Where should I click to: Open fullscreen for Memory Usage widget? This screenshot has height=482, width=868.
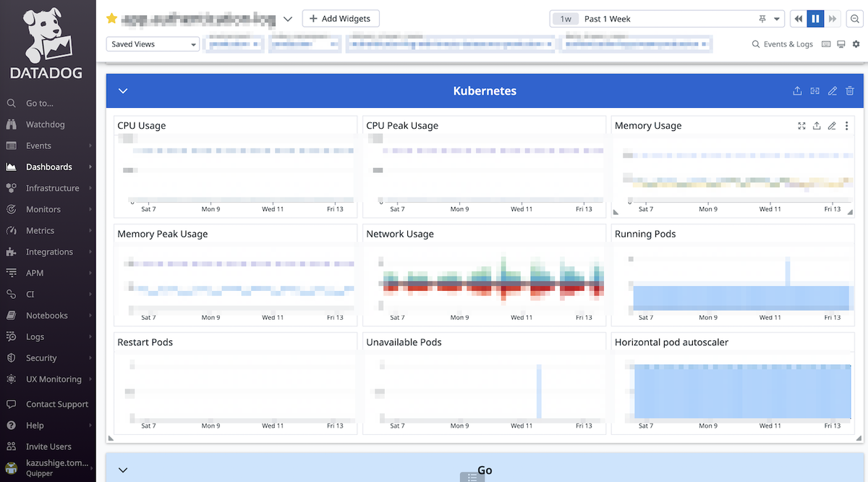[801, 126]
